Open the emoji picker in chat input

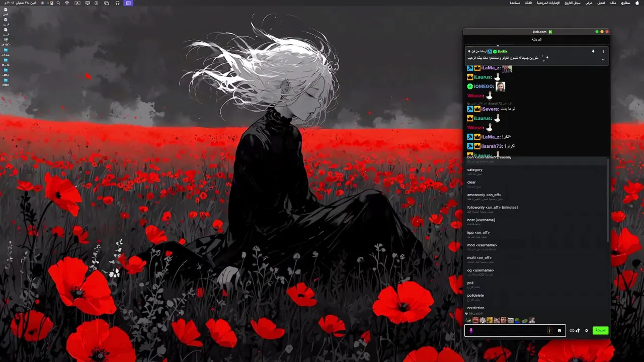click(559, 330)
